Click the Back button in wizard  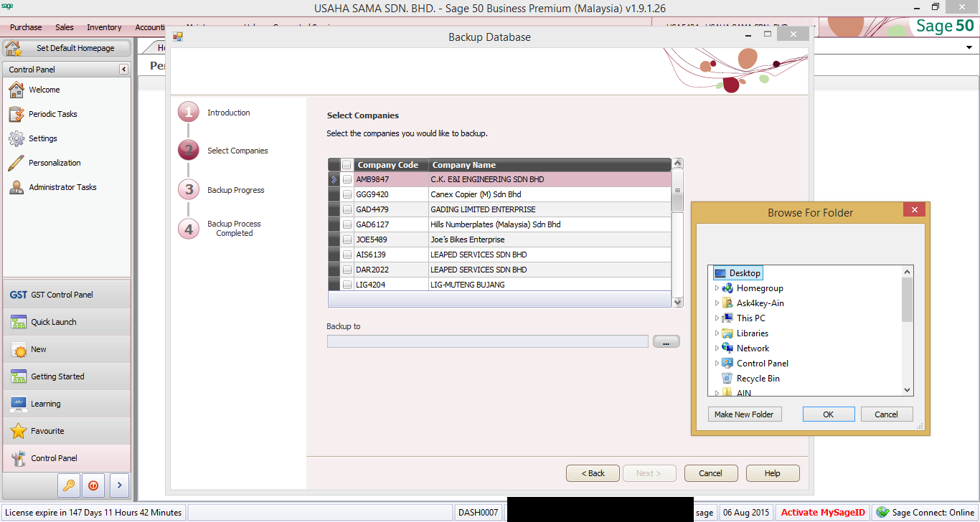point(593,473)
